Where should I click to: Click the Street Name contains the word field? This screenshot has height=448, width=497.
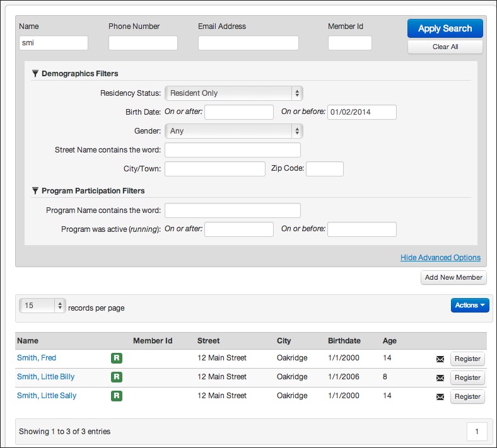point(233,150)
